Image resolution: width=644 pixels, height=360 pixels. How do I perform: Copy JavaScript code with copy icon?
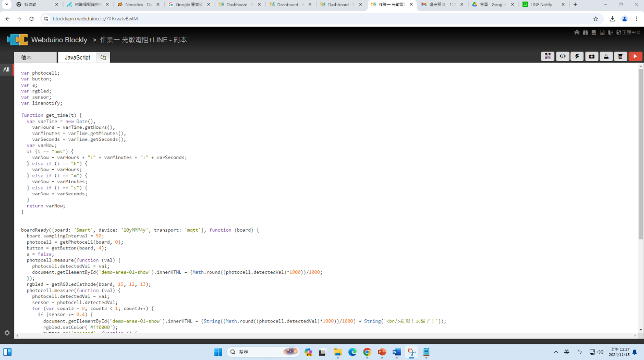pos(103,57)
